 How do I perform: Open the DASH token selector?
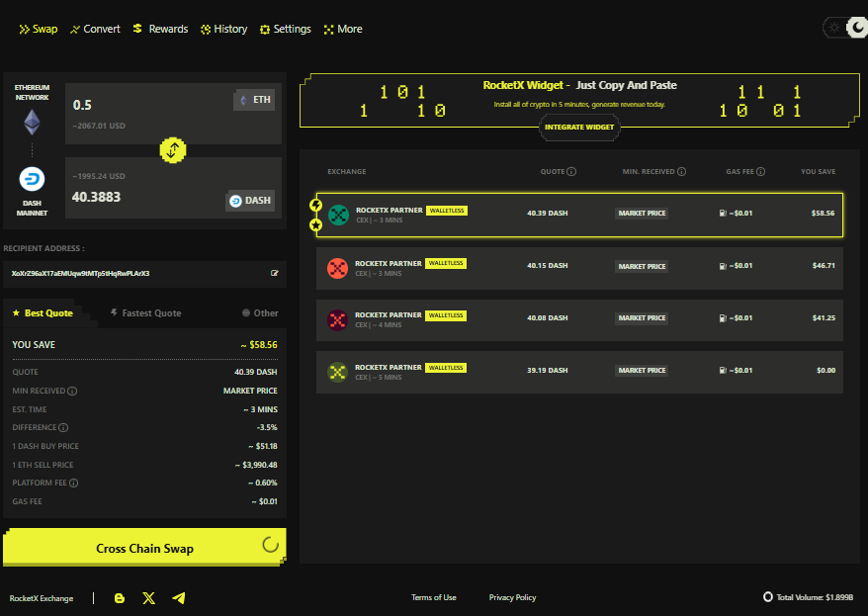(x=249, y=201)
